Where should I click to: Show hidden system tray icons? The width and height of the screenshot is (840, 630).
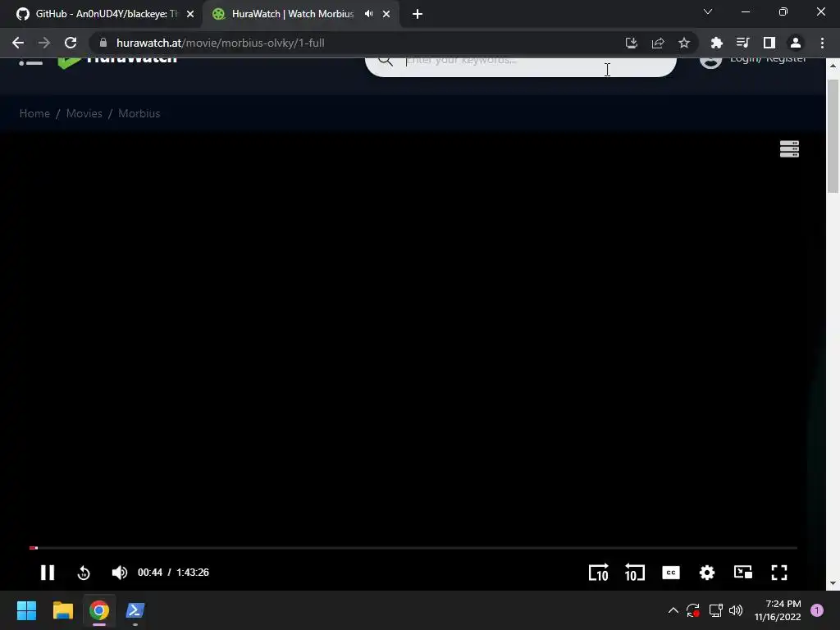(673, 610)
